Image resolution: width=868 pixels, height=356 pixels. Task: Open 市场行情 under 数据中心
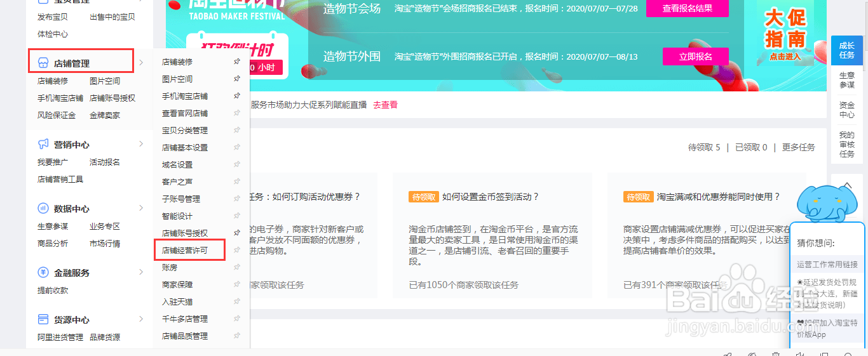(105, 244)
